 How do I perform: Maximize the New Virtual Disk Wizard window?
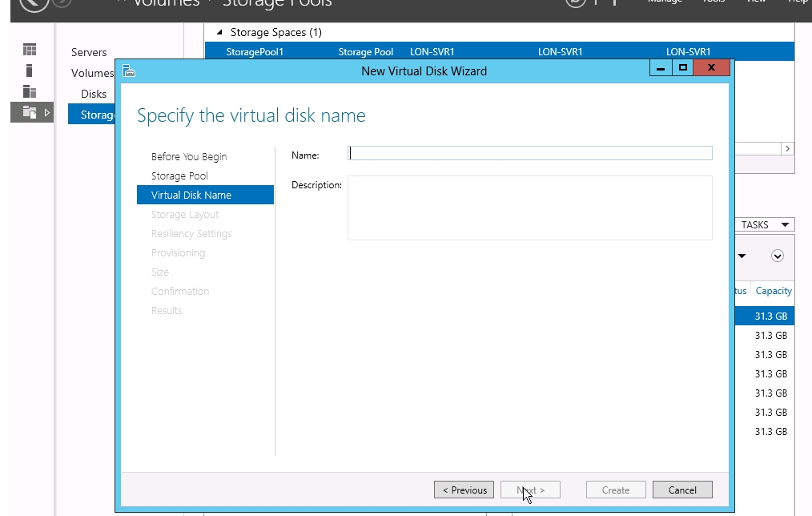pyautogui.click(x=682, y=68)
